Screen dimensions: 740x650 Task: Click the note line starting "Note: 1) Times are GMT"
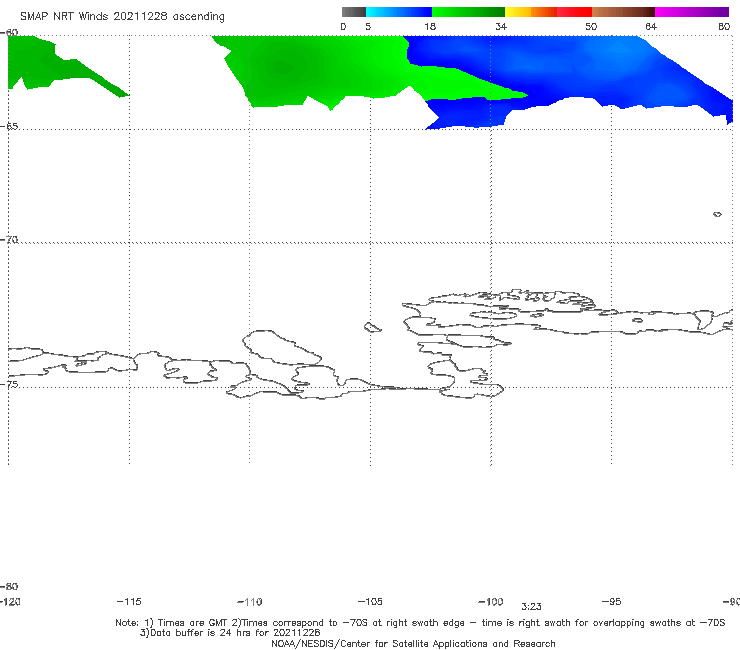click(x=420, y=623)
